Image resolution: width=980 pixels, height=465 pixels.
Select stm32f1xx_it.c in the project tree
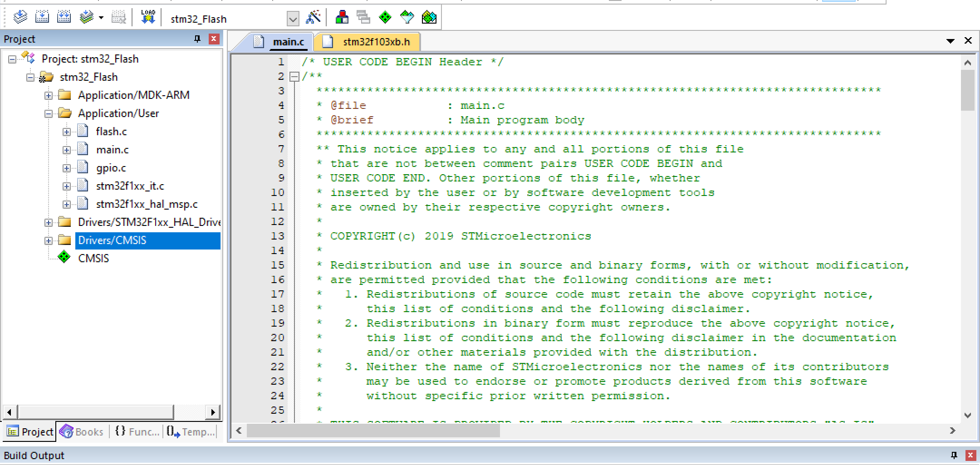130,186
